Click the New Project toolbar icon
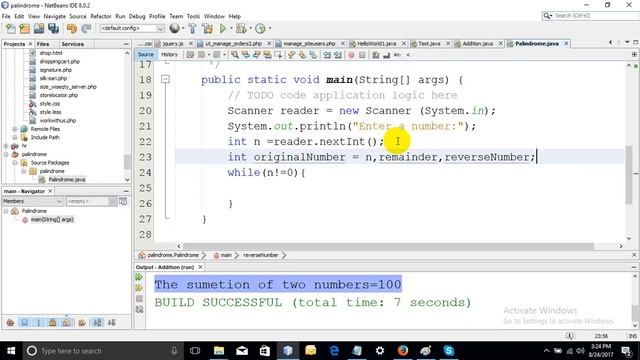640x360 pixels. point(24,29)
